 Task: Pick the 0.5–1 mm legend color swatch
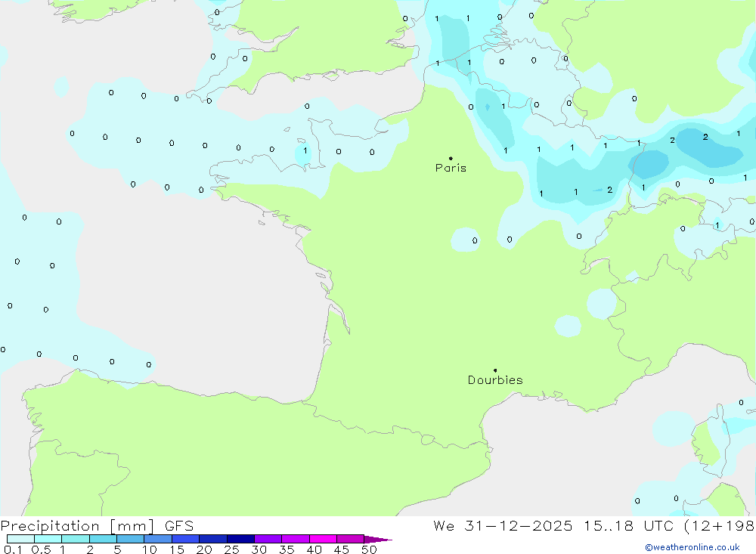48,539
